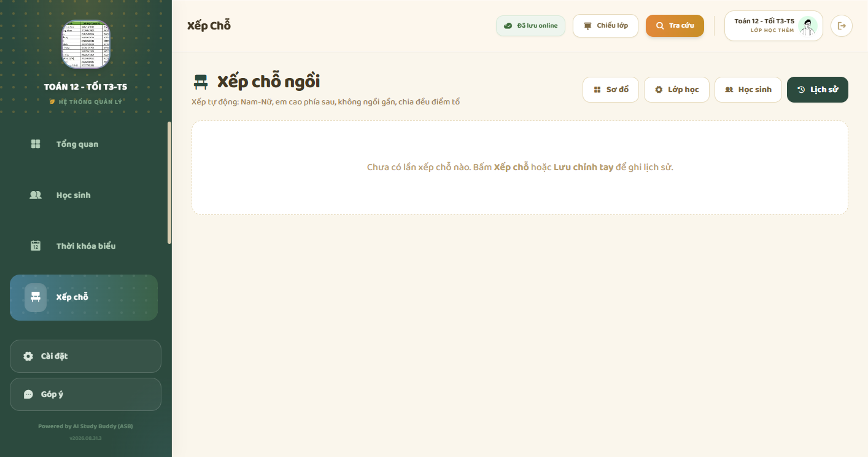868x457 pixels.
Task: Click the Cài đặt gear icon
Action: click(x=28, y=356)
